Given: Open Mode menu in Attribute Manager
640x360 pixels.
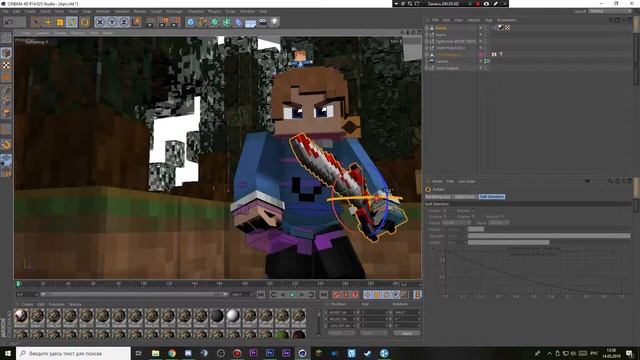Looking at the screenshot, I should tap(437, 181).
